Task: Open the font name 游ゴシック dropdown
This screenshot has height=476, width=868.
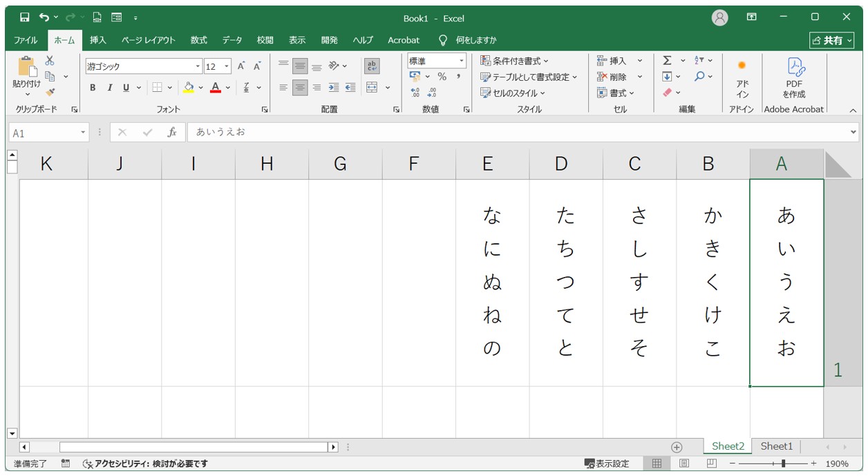Action: 198,66
